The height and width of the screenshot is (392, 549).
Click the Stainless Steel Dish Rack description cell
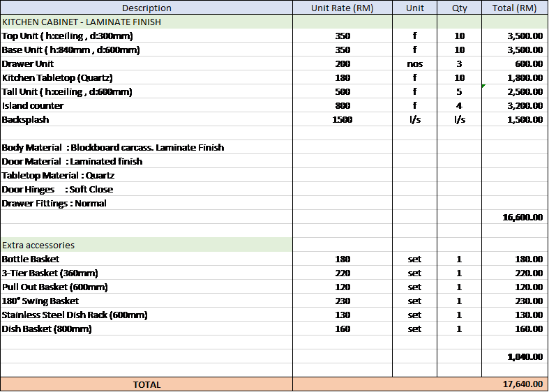pos(146,315)
